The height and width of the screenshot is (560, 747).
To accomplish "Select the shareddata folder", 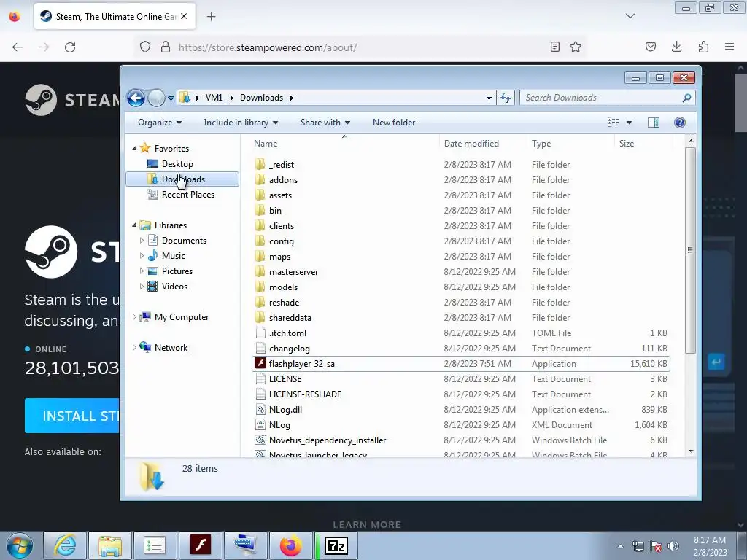I will (290, 318).
